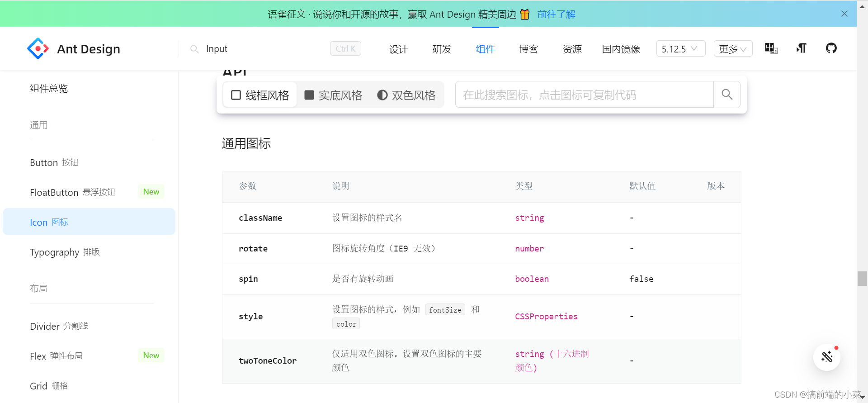Screen dimensions: 868x403
Task: Close the top announcement banner
Action: click(844, 14)
